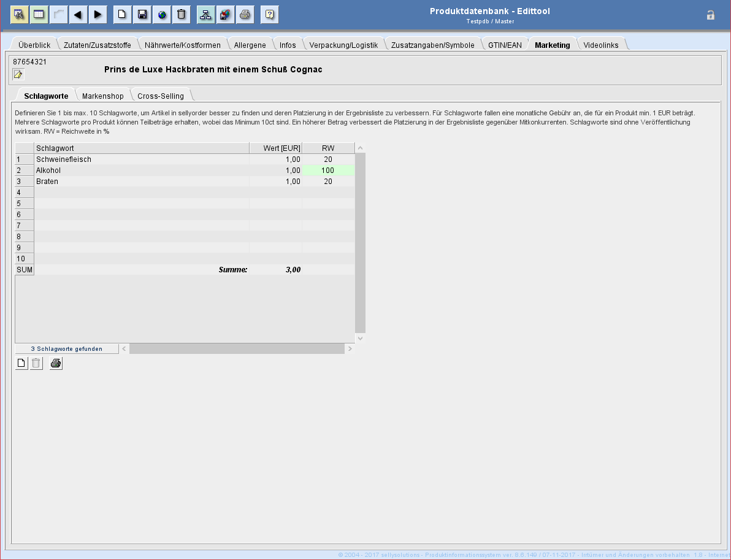
Task: Open the GTIN/EAN tab
Action: point(505,45)
